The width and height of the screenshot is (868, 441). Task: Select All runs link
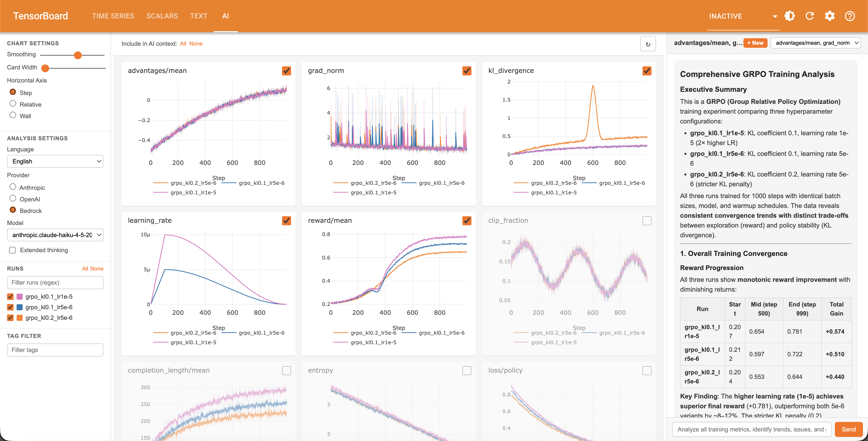click(x=85, y=269)
